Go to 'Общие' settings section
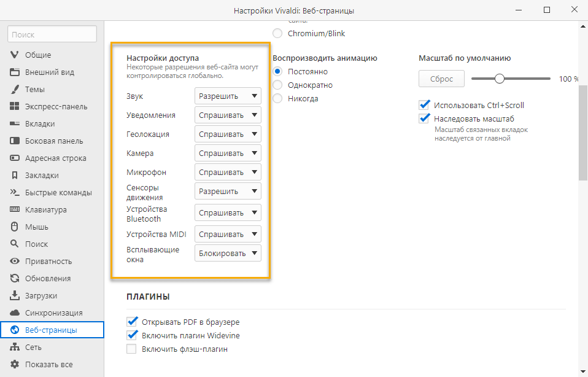This screenshot has width=588, height=377. (38, 55)
